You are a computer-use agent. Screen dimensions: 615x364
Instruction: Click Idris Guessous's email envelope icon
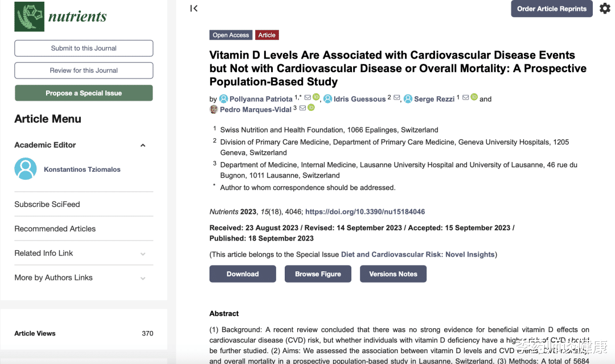397,98
